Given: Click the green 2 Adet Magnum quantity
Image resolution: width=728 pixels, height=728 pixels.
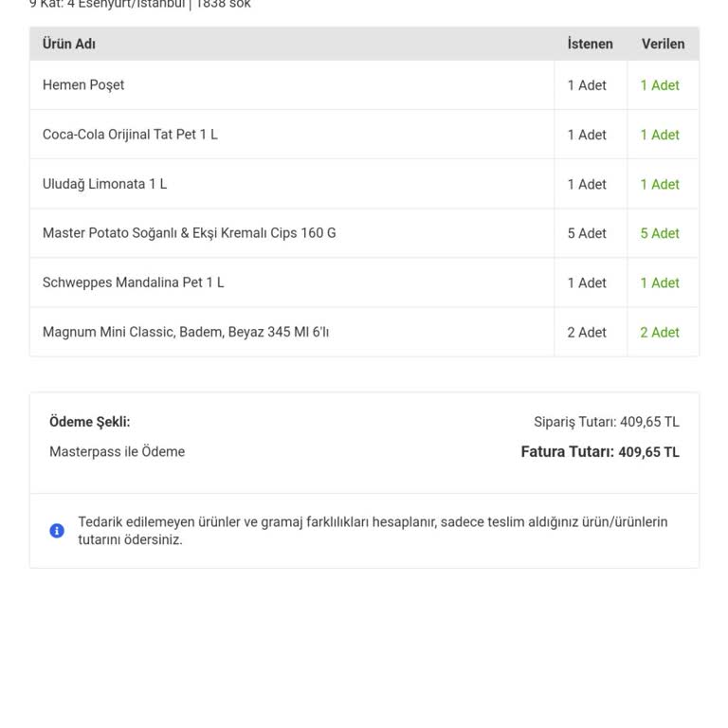Looking at the screenshot, I should pyautogui.click(x=660, y=332).
